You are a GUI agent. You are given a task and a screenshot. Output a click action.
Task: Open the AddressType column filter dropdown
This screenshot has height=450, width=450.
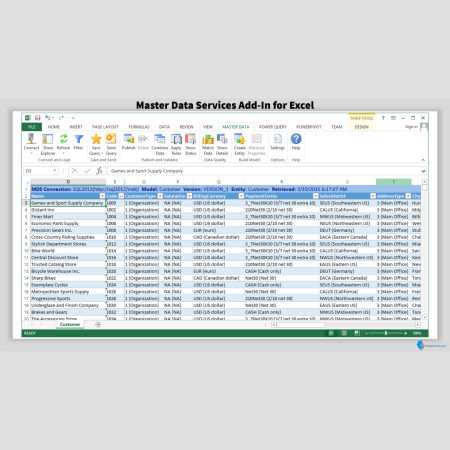click(408, 196)
